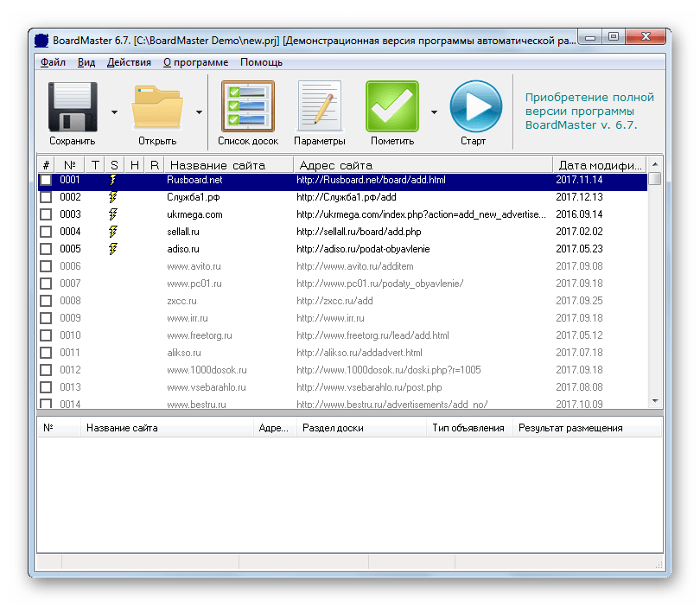Screen dimensions: 700x606
Task: Open the Параметры notepad icon
Action: tap(319, 106)
